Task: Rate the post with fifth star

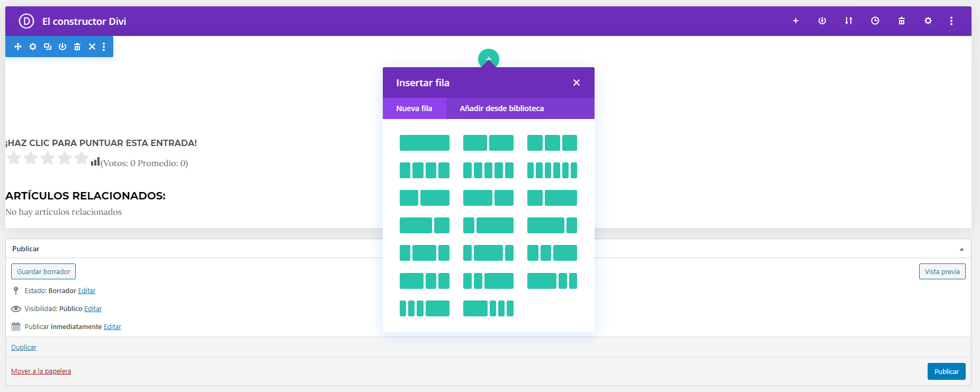Action: [x=82, y=158]
